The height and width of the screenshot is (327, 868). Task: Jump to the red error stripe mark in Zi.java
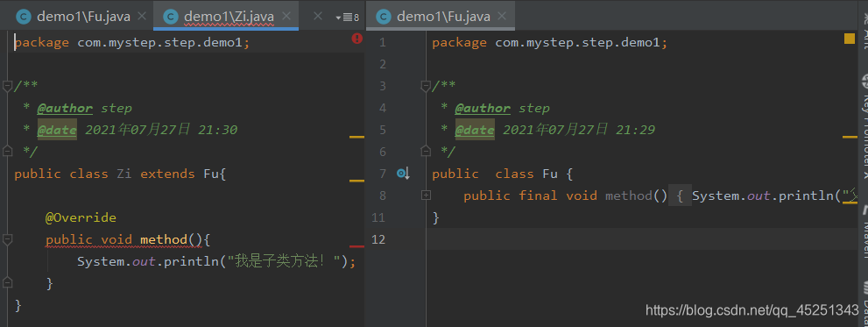[x=357, y=245]
